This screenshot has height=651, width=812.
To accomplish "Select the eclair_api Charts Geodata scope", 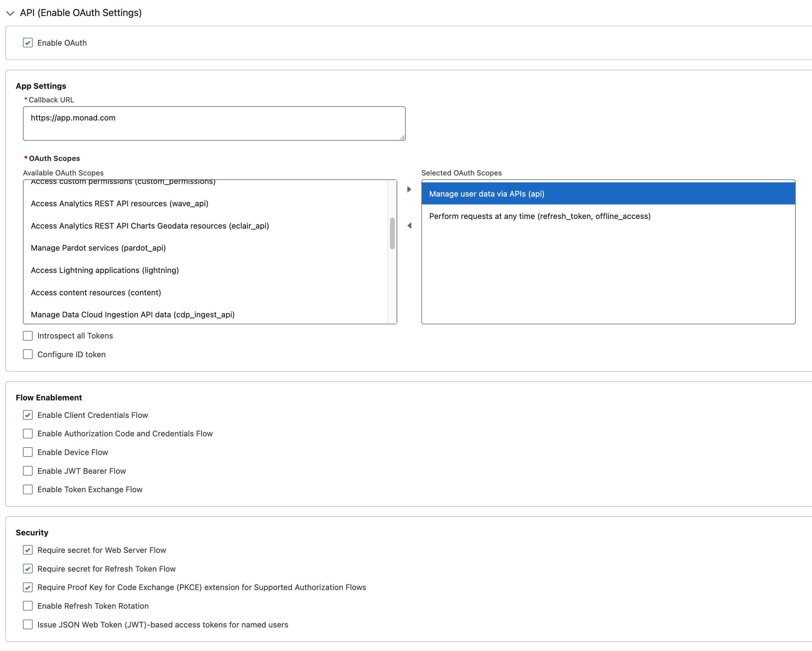I will 149,226.
